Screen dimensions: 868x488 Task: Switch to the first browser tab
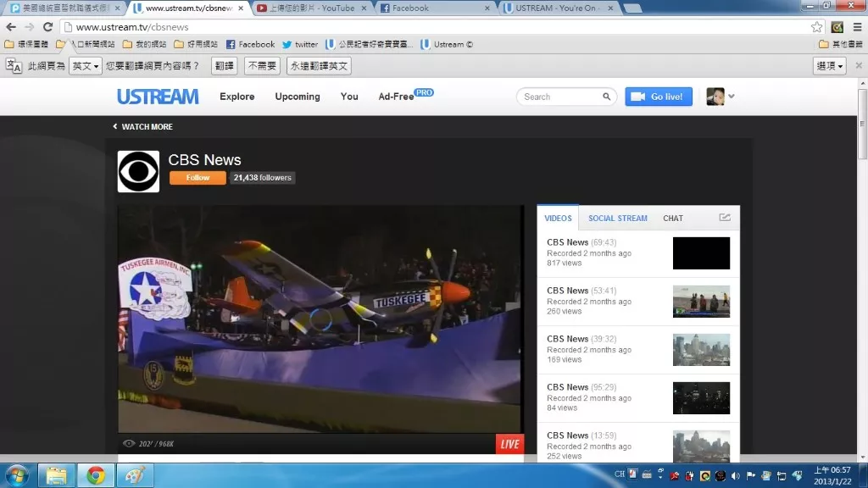65,8
